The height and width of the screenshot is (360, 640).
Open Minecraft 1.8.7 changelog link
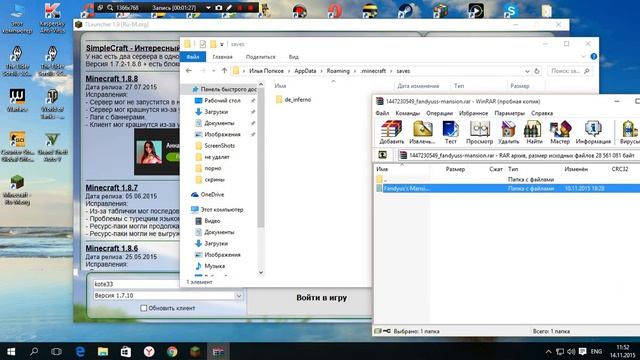click(x=111, y=188)
